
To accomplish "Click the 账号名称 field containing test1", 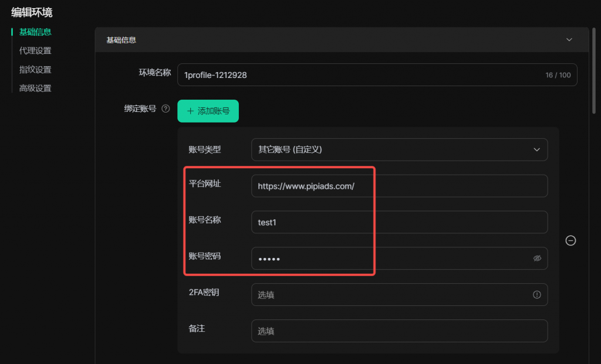I will click(x=399, y=222).
